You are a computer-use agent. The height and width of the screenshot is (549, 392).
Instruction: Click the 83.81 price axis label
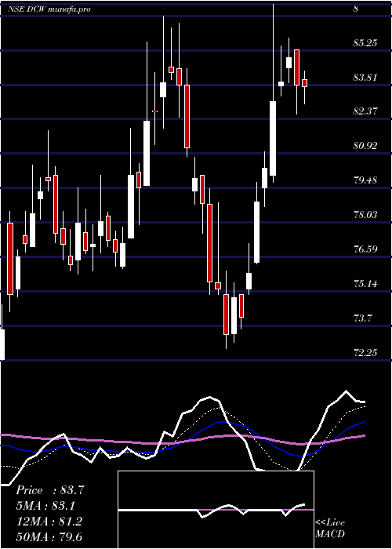[x=365, y=78]
